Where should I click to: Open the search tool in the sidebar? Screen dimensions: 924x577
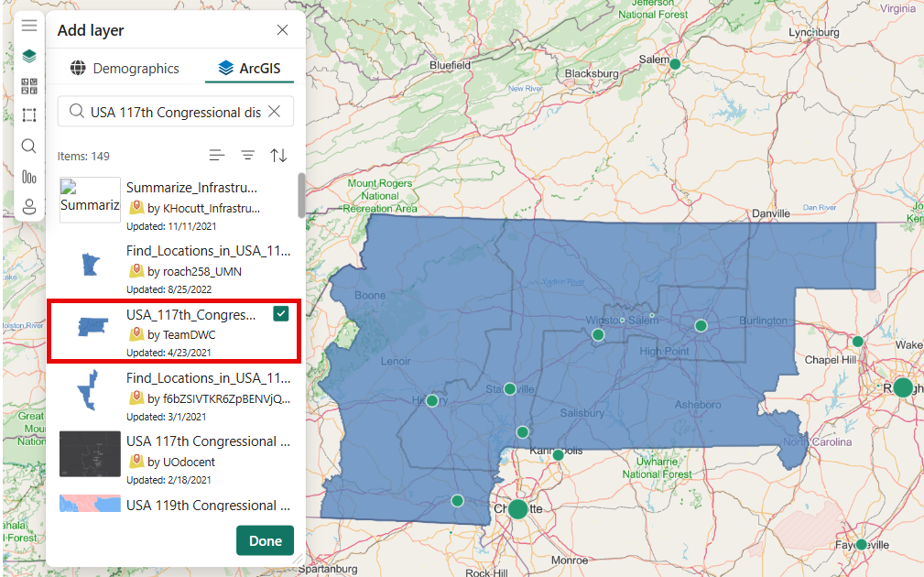(x=28, y=145)
